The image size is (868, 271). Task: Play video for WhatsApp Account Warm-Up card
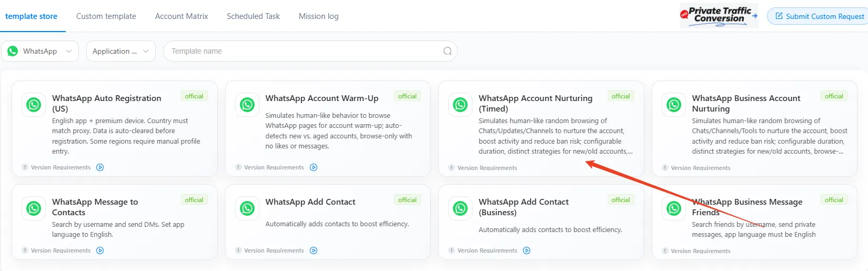tap(314, 167)
